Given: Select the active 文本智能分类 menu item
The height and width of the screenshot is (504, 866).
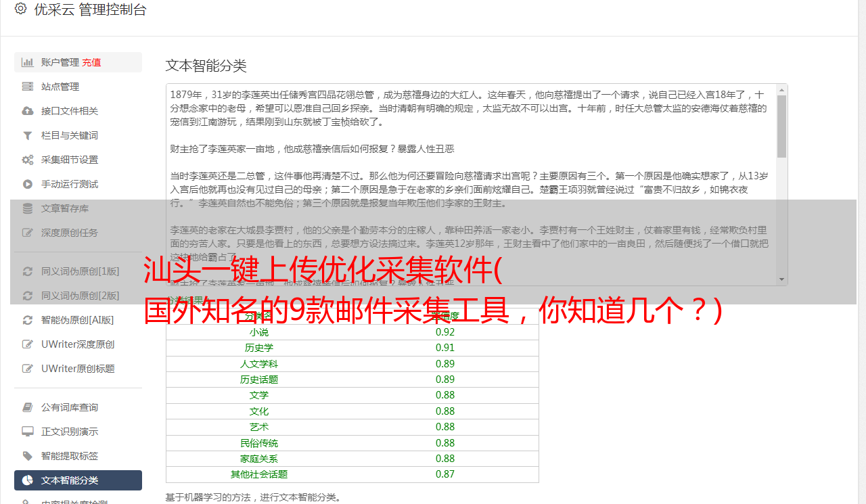Looking at the screenshot, I should coord(78,480).
